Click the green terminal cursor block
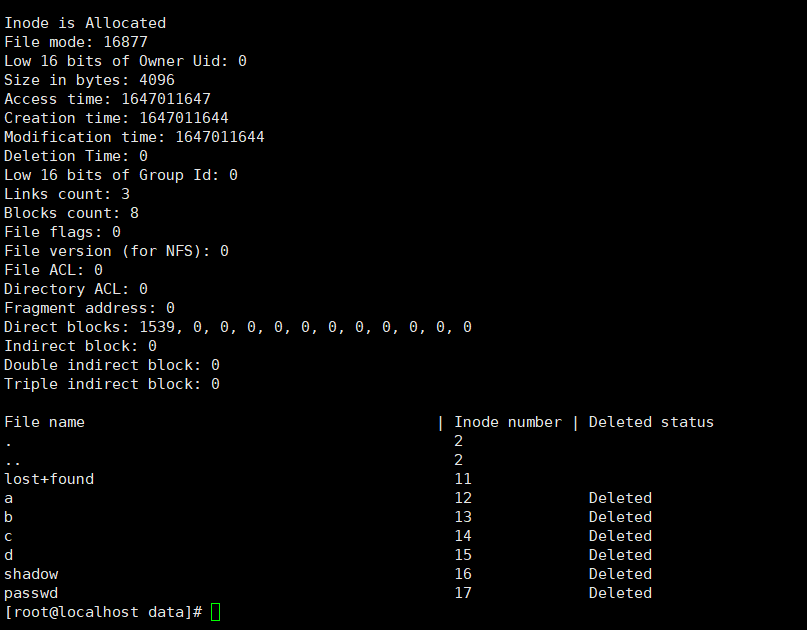 click(216, 612)
